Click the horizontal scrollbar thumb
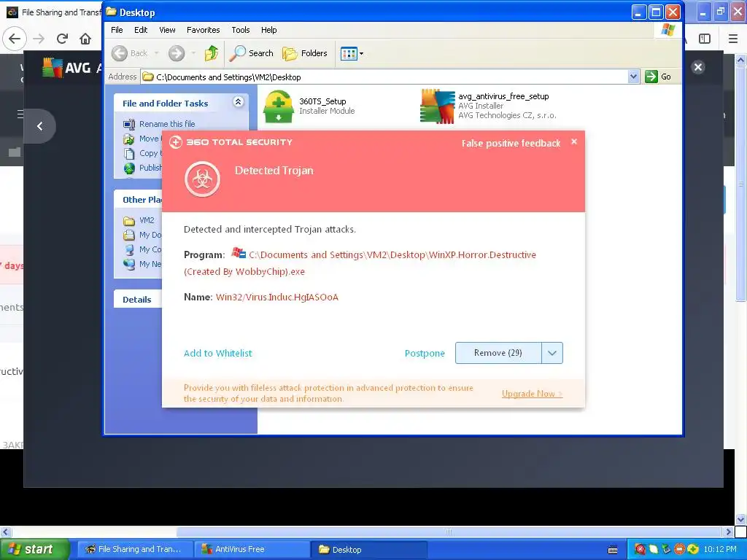The height and width of the screenshot is (560, 747). click(449, 532)
